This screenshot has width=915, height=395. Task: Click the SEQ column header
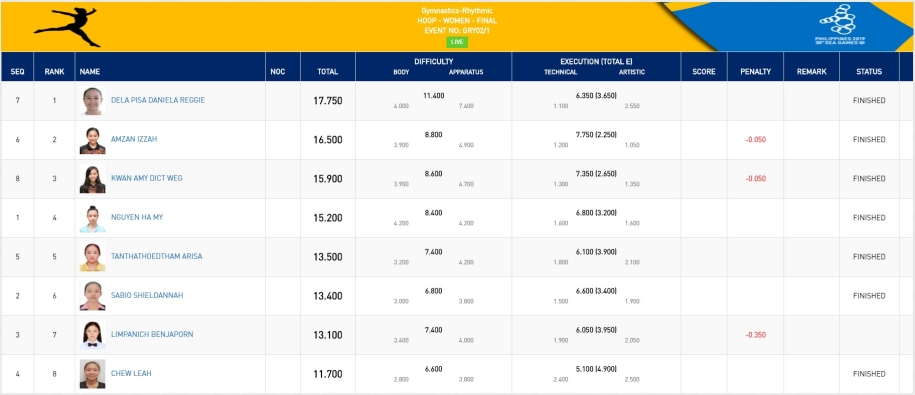[x=17, y=72]
